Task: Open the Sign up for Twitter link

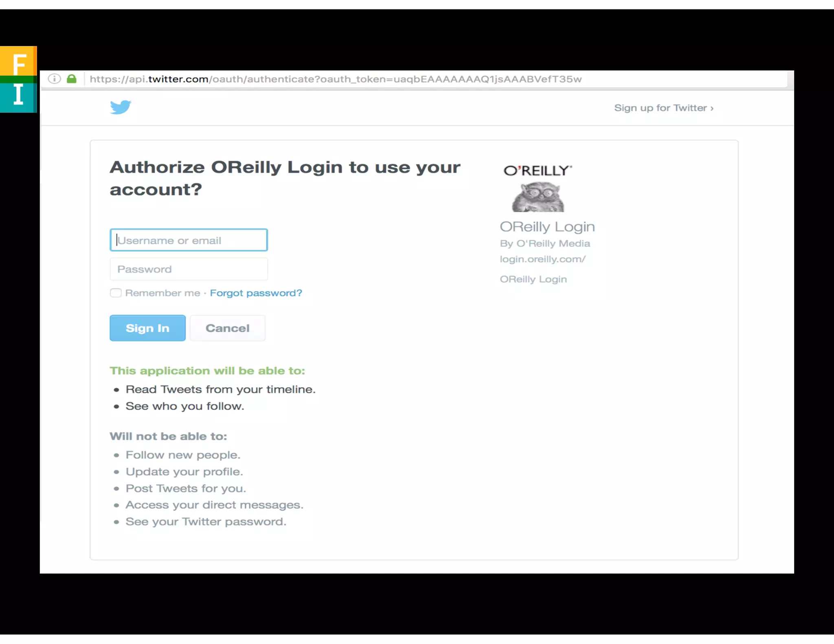Action: pos(664,108)
